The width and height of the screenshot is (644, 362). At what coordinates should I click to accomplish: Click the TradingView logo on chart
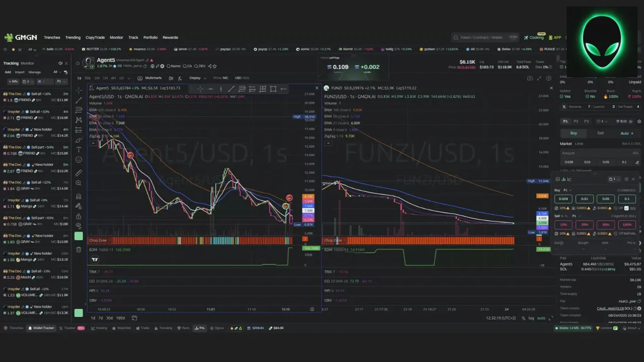pyautogui.click(x=95, y=259)
